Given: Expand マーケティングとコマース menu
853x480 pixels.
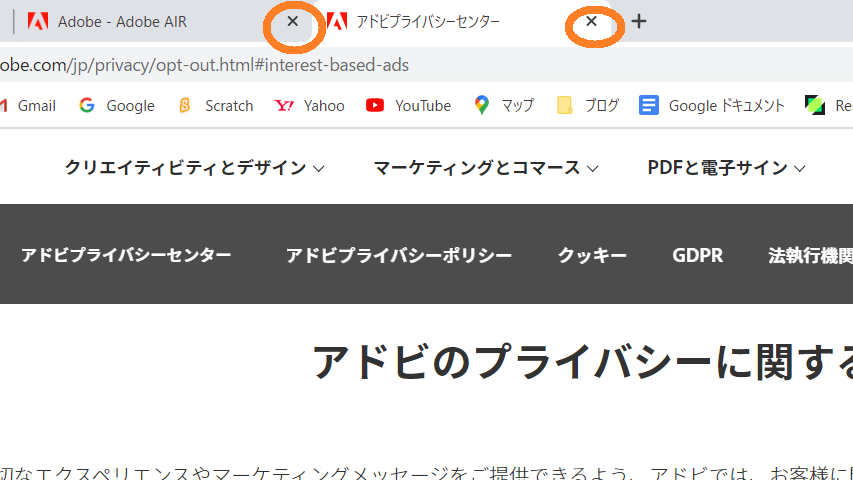Looking at the screenshot, I should click(486, 168).
